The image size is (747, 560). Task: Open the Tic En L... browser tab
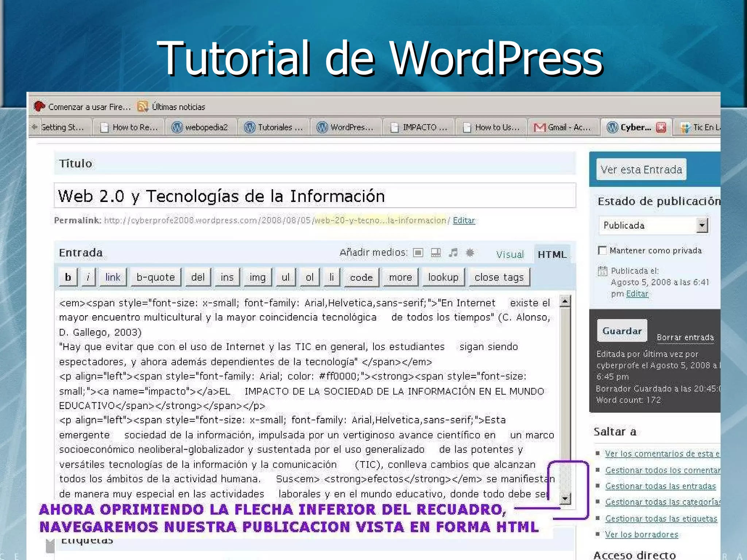click(698, 127)
